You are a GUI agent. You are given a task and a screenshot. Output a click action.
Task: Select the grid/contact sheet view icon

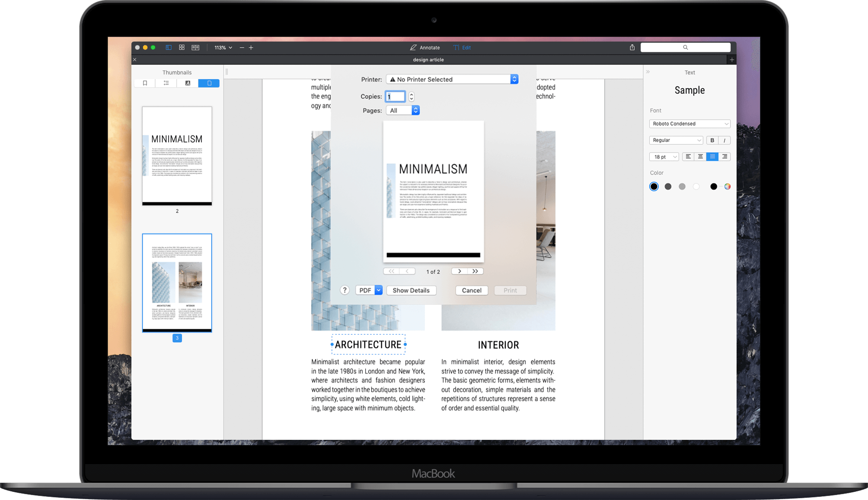tap(181, 48)
